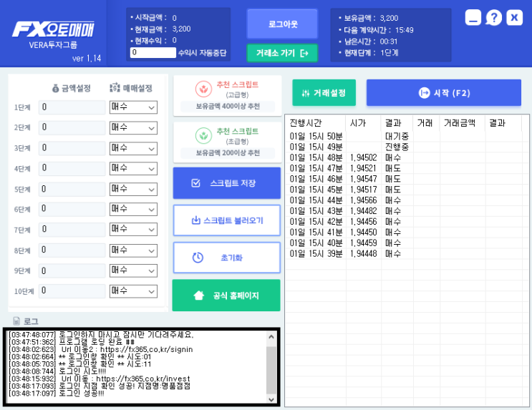Expand the 8단계 trade type combo box
532x410 pixels.
(133, 250)
